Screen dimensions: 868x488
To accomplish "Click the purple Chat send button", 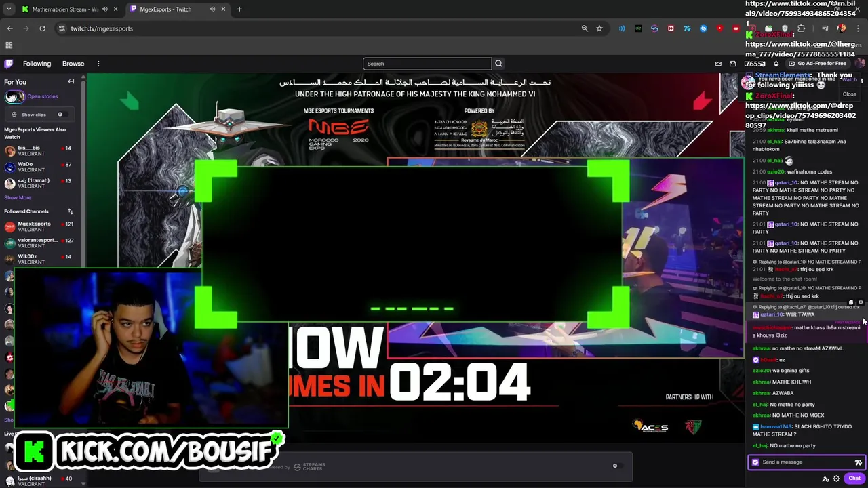I will [x=854, y=479].
